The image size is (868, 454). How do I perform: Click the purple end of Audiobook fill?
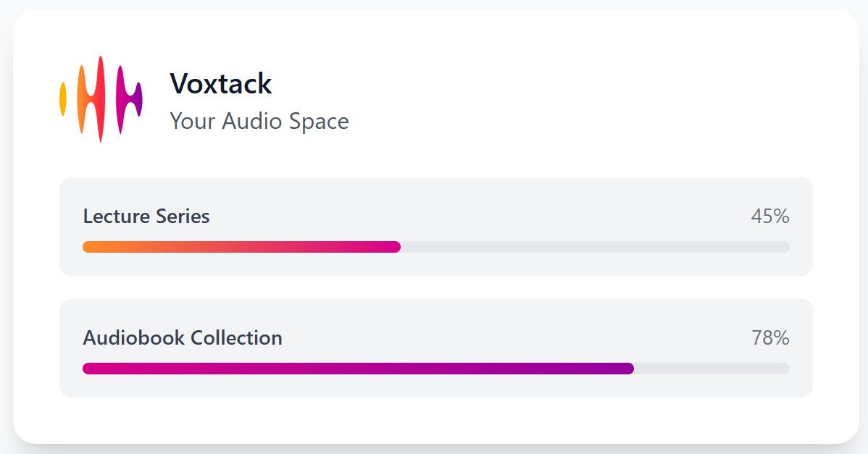627,369
